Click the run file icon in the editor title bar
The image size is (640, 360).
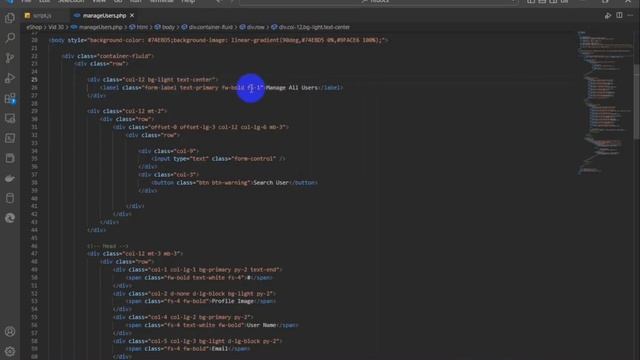(608, 16)
